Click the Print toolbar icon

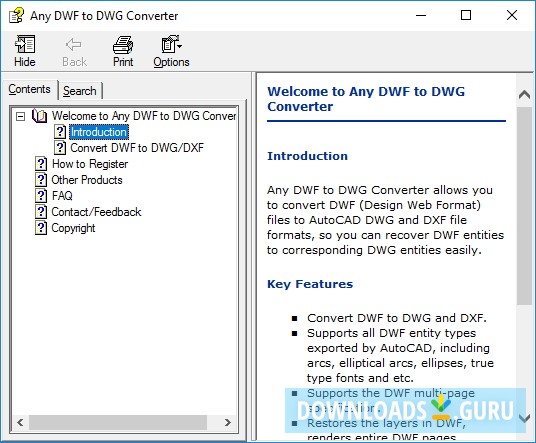[123, 44]
